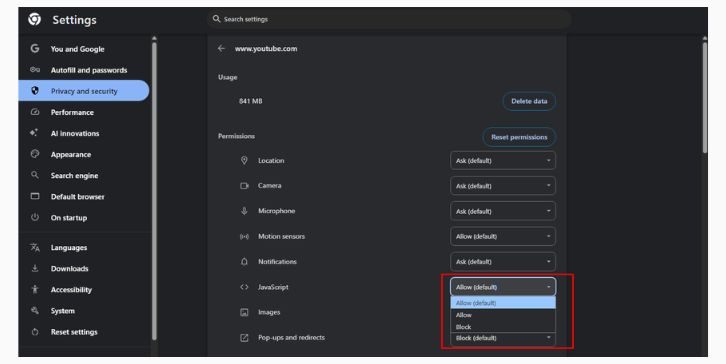Click the search magnifier icon
Viewport: 726px width, 364px height.
[216, 19]
